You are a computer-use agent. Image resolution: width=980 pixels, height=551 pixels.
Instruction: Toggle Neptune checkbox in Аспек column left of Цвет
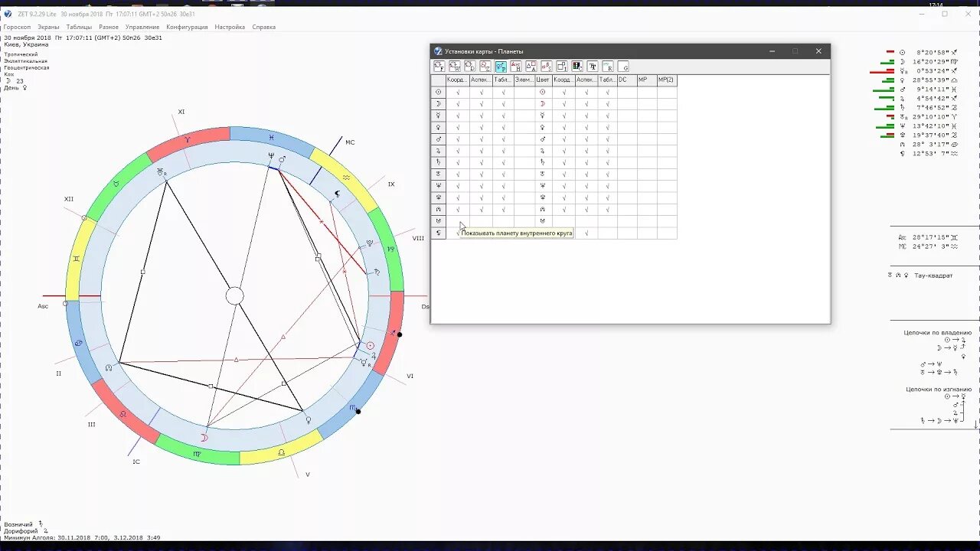(x=482, y=186)
